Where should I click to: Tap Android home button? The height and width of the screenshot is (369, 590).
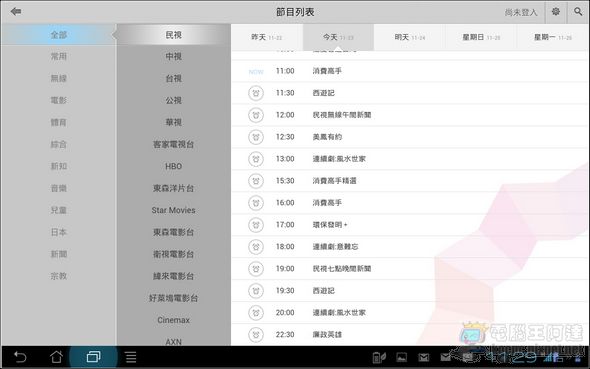click(56, 357)
